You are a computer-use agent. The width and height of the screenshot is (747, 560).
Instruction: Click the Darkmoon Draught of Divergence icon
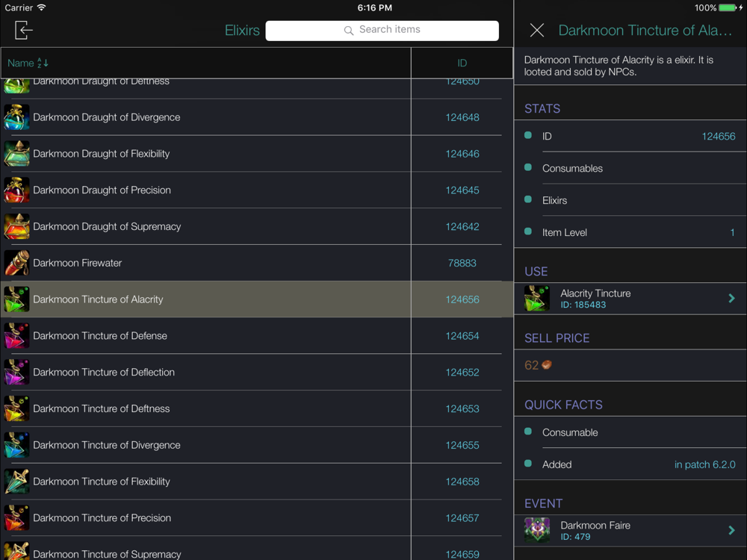16,117
